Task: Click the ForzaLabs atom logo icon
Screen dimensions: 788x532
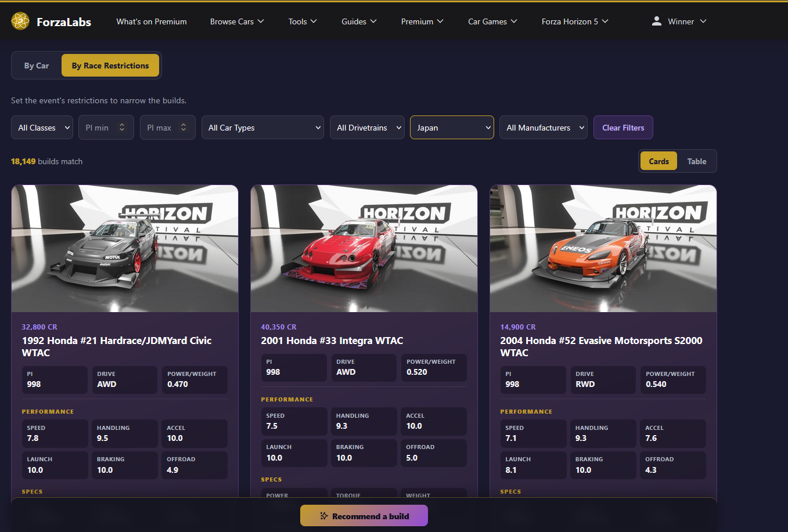Action: coord(20,21)
